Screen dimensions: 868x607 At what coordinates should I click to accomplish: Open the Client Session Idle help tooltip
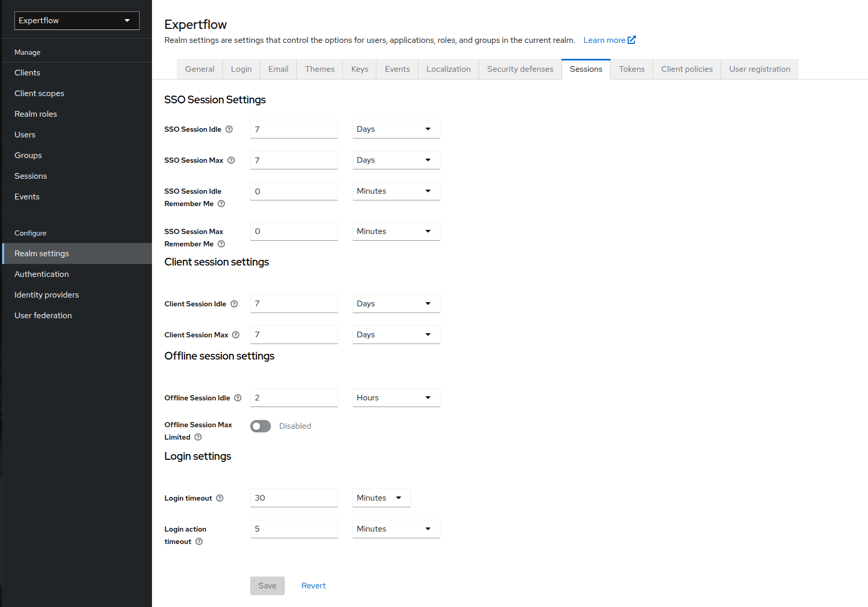tap(235, 304)
